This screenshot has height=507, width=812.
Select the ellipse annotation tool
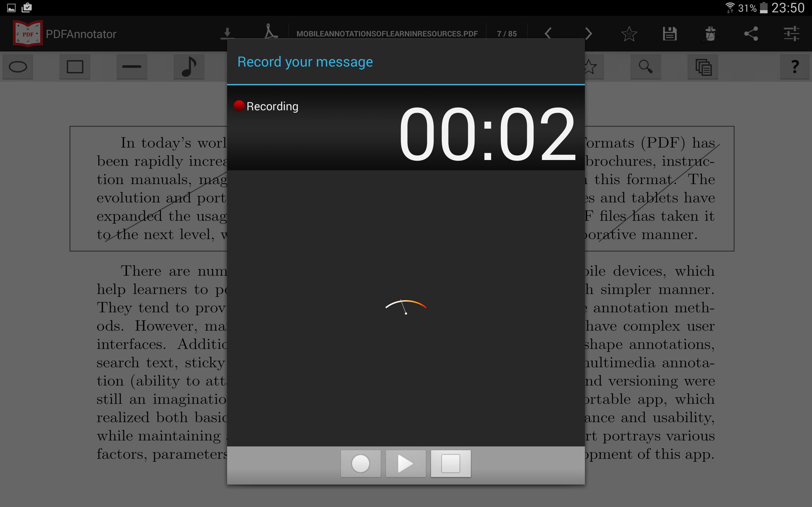(18, 67)
